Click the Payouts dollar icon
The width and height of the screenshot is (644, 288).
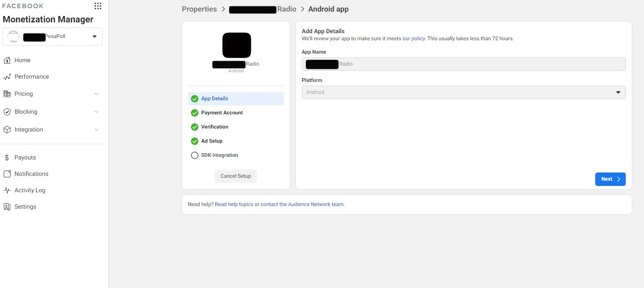(7, 158)
